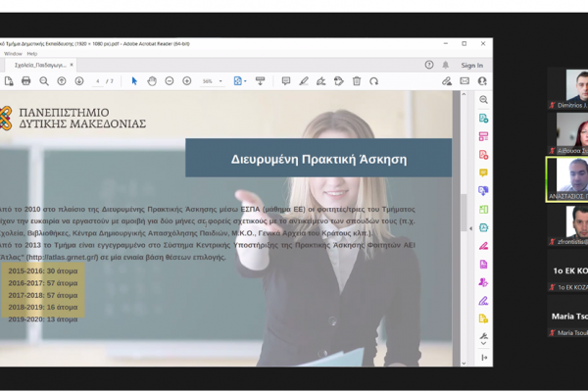The width and height of the screenshot is (588, 392).
Task: Close the Σχολεία_Παιδαγωγι... tab with its x
Action: [72, 65]
